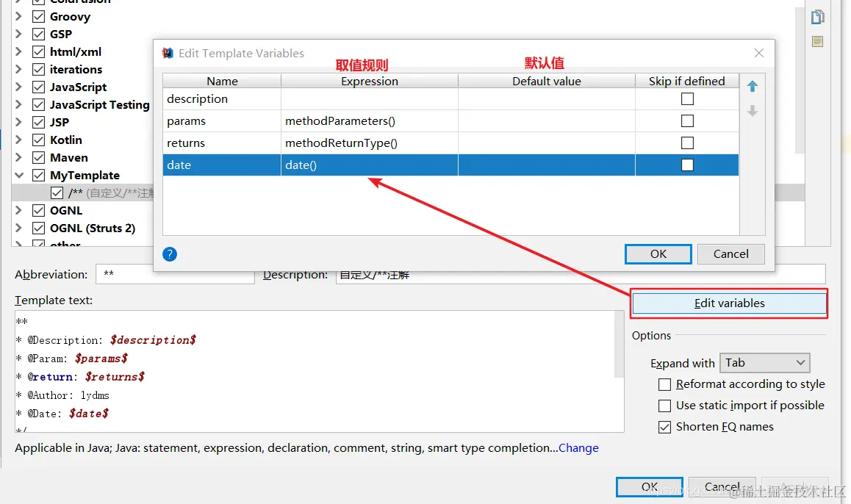Expand the Kotlin group
The width and height of the screenshot is (851, 504).
[x=18, y=140]
